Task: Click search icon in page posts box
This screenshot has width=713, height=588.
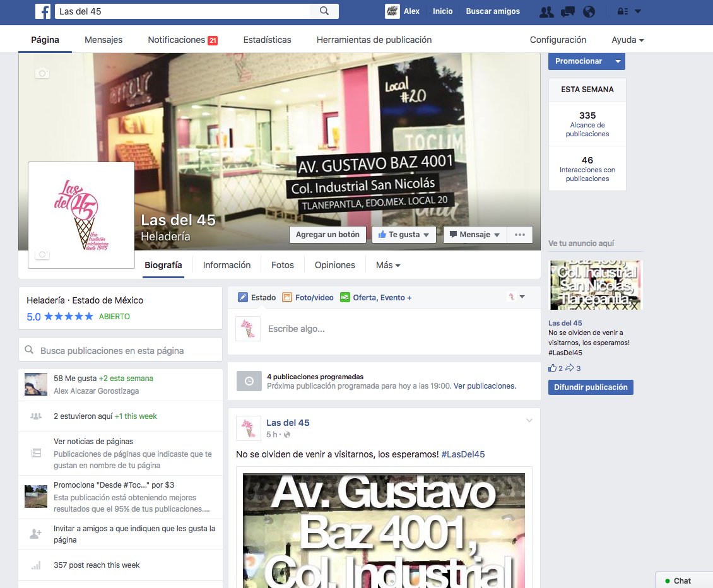Action: point(29,350)
